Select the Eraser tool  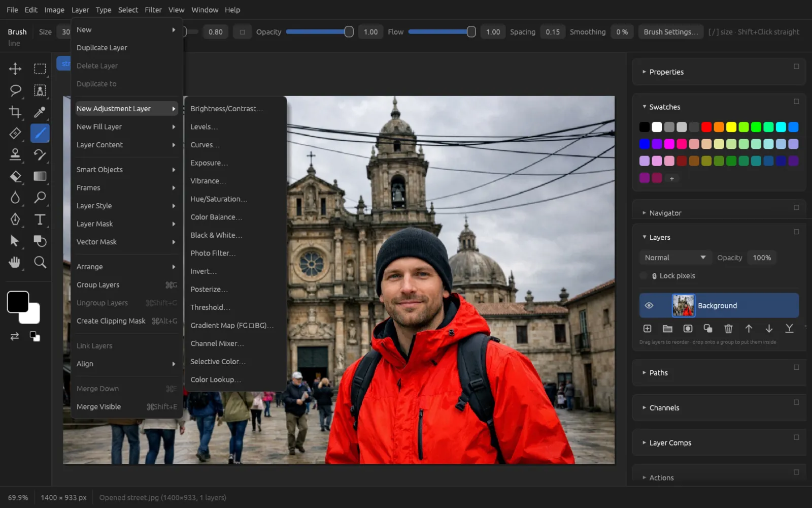15,176
